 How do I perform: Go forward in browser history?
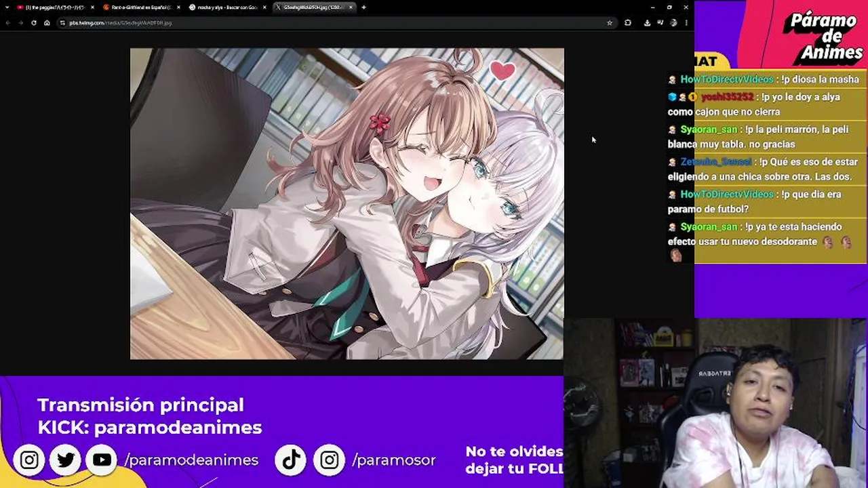coord(20,22)
